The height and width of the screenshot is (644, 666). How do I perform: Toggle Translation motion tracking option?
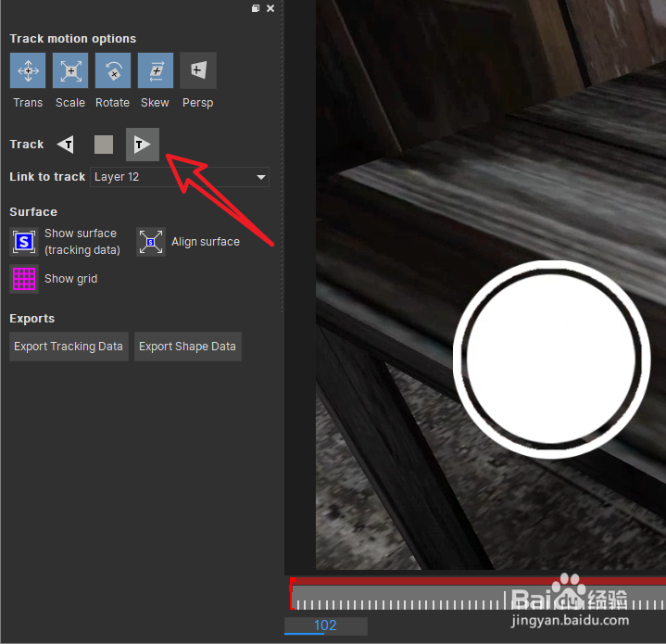coord(28,70)
